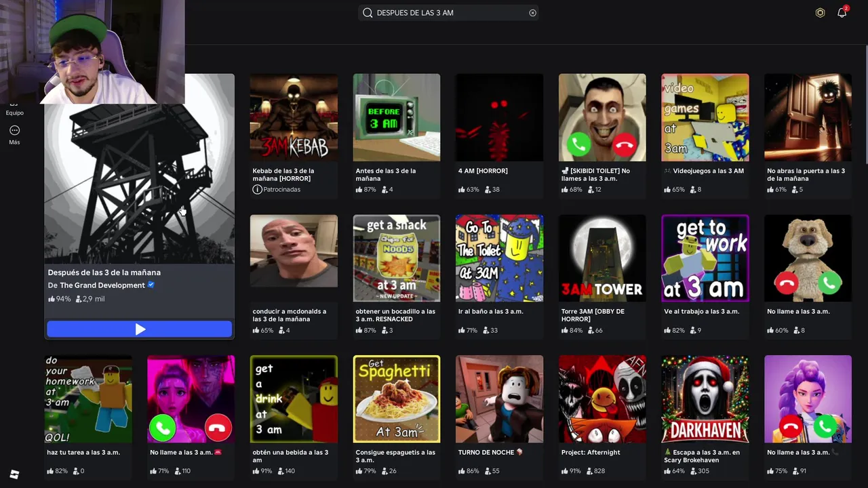Click the title Antes de las 3 de la mañana
The height and width of the screenshot is (488, 868).
click(386, 175)
